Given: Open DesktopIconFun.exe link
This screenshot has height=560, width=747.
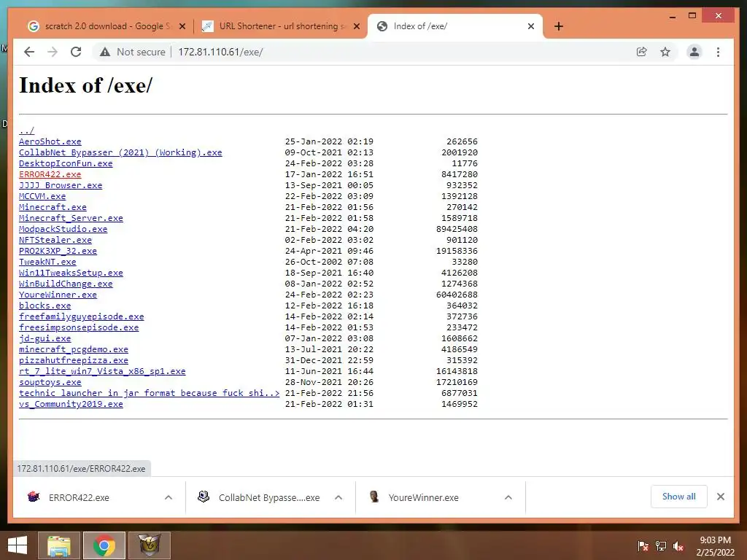Looking at the screenshot, I should (x=66, y=163).
